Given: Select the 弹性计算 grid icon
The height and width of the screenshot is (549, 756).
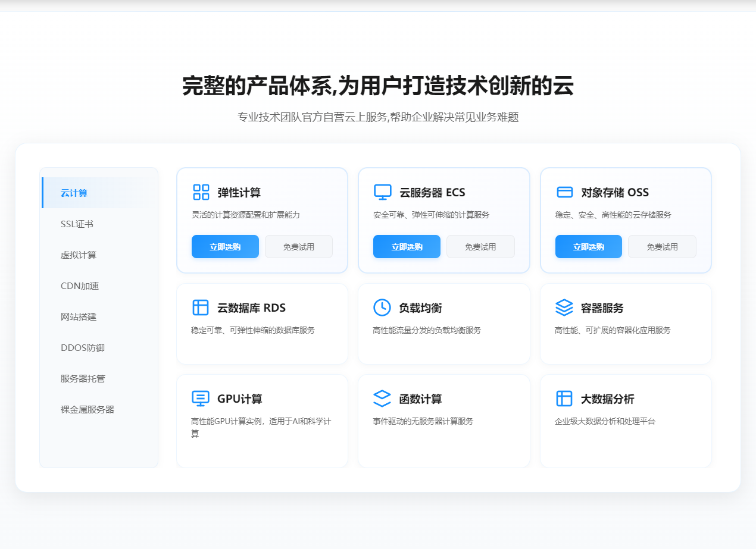Looking at the screenshot, I should pyautogui.click(x=202, y=192).
